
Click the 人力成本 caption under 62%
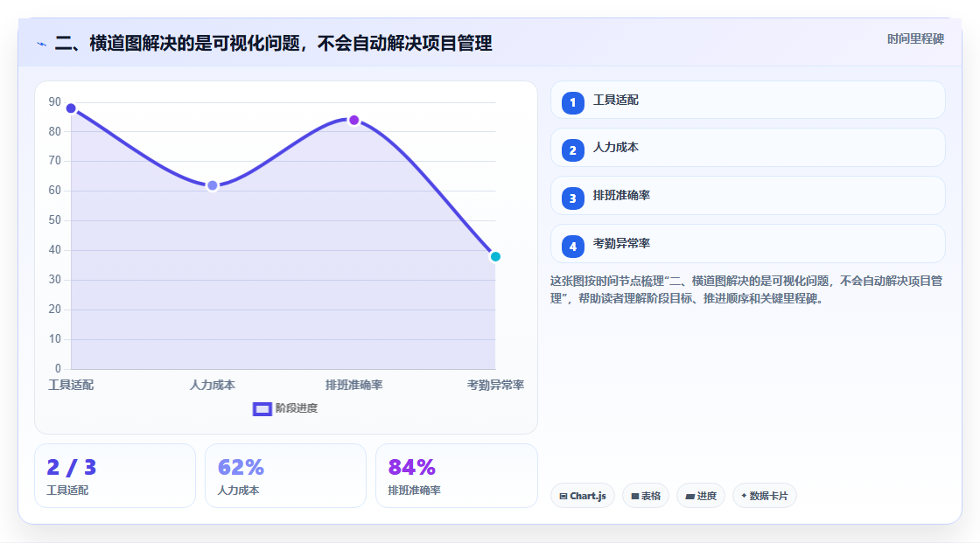(238, 491)
